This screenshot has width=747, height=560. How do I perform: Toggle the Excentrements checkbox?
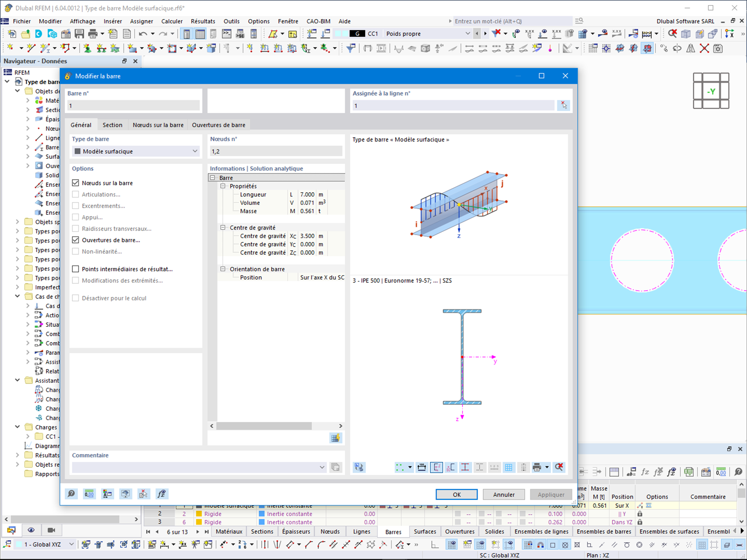[76, 206]
